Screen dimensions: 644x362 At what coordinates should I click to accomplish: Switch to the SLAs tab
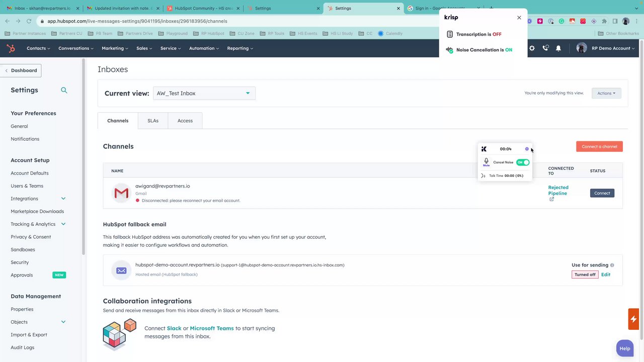coord(153,121)
